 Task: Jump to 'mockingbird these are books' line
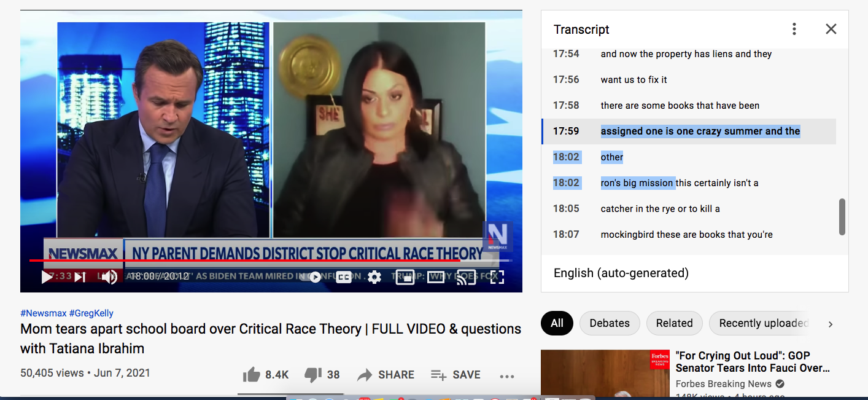tap(689, 235)
